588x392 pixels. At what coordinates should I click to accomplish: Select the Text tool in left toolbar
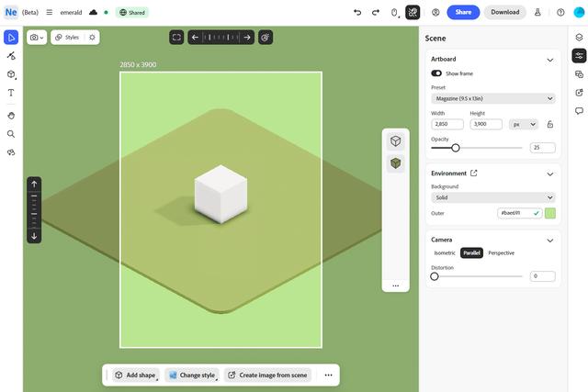point(11,93)
